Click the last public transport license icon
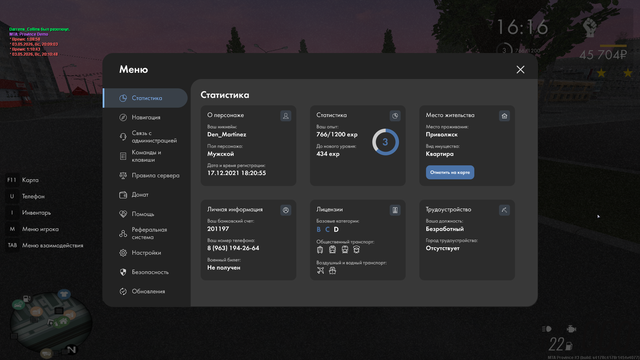This screenshot has width=640, height=360. point(356,249)
